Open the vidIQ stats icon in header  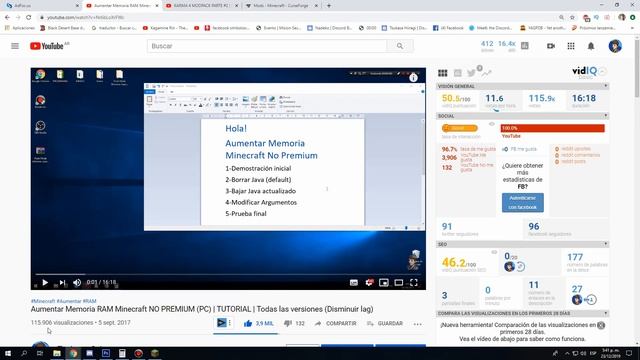(x=525, y=46)
